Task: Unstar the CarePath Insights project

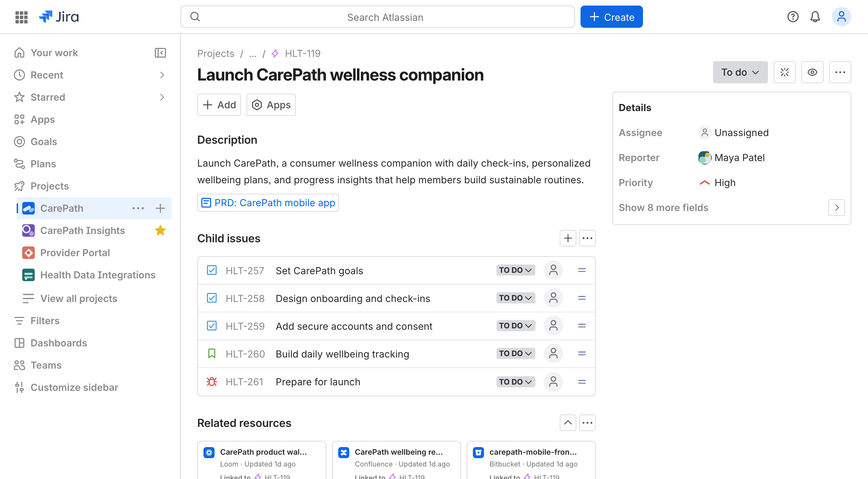Action: click(160, 230)
